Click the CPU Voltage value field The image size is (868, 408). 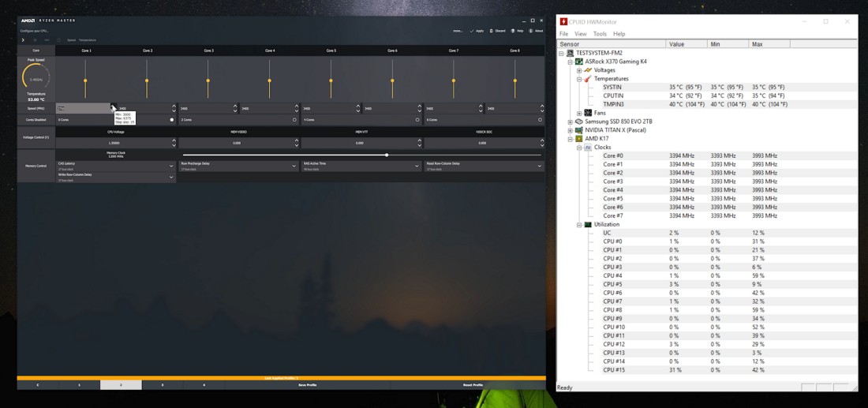pyautogui.click(x=114, y=143)
